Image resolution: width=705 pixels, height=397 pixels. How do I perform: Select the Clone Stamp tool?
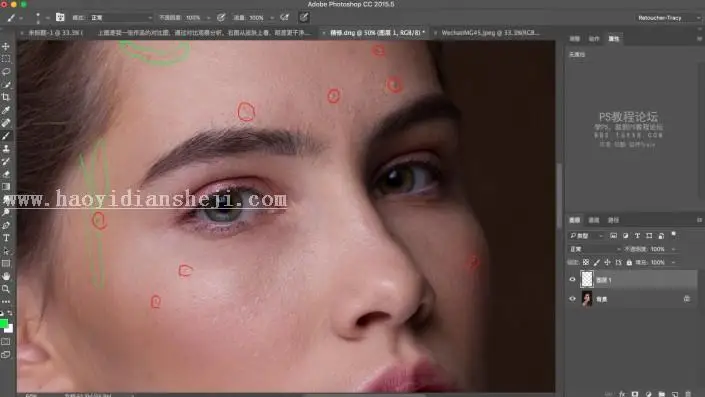pos(6,148)
